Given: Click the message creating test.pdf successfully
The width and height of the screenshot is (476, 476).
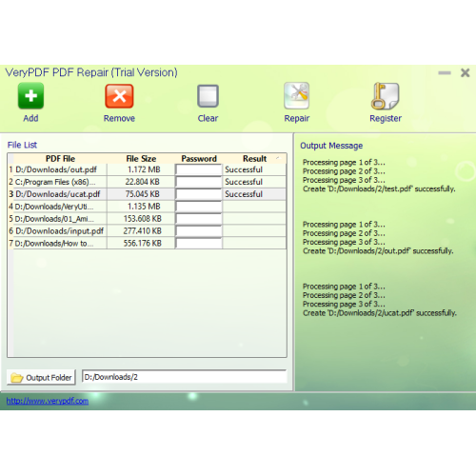Looking at the screenshot, I should (x=379, y=188).
